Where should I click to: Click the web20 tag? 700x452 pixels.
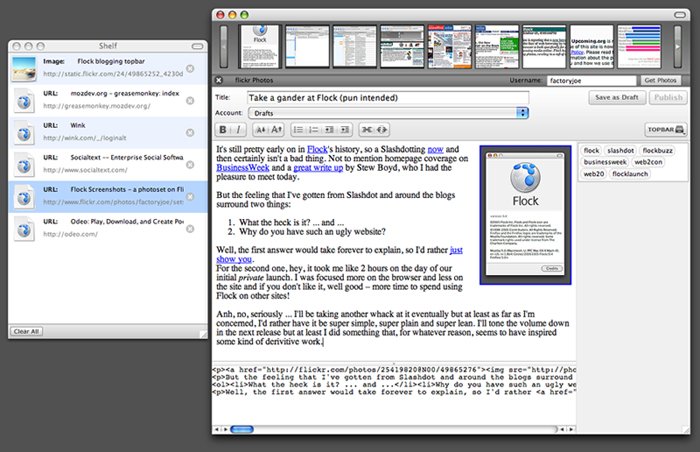tap(594, 174)
